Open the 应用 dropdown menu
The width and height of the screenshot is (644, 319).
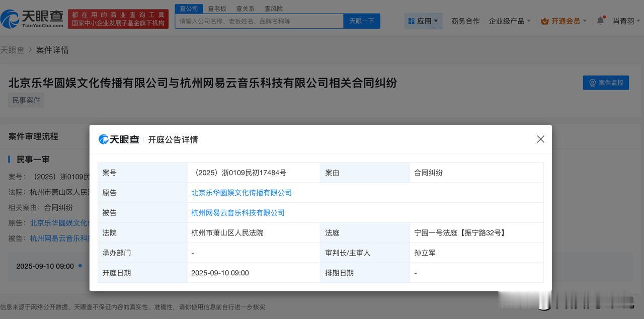[423, 21]
